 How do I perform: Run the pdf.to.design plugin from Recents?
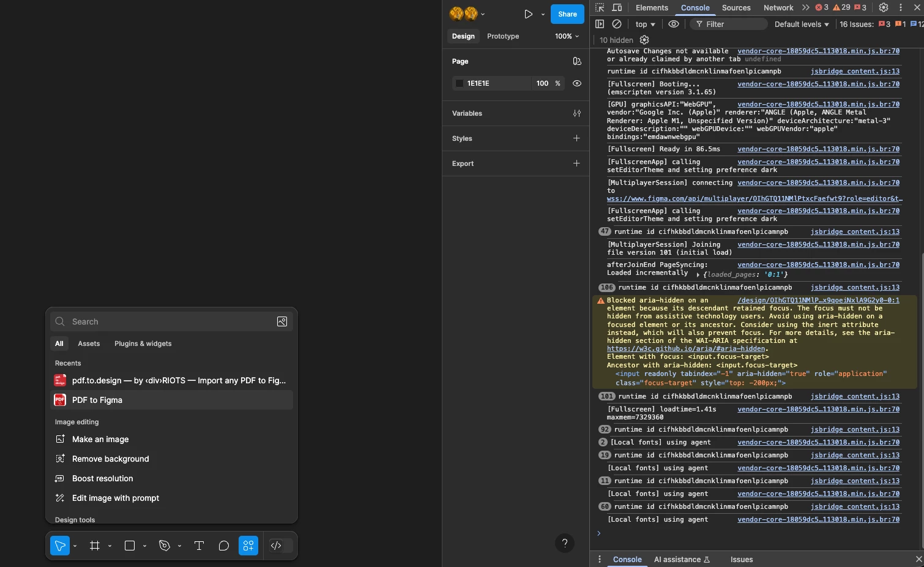[171, 380]
